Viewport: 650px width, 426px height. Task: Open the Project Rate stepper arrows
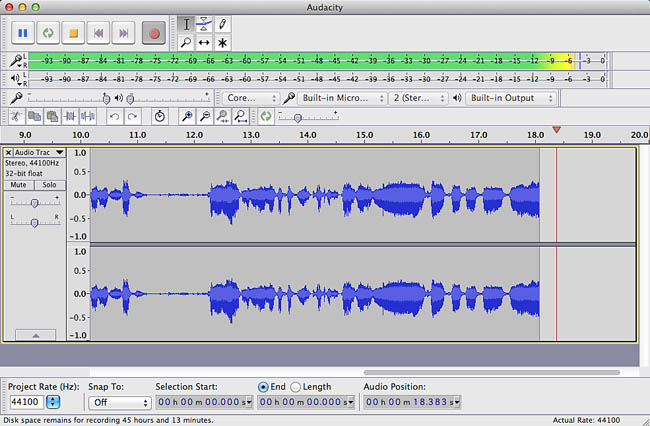click(x=53, y=402)
